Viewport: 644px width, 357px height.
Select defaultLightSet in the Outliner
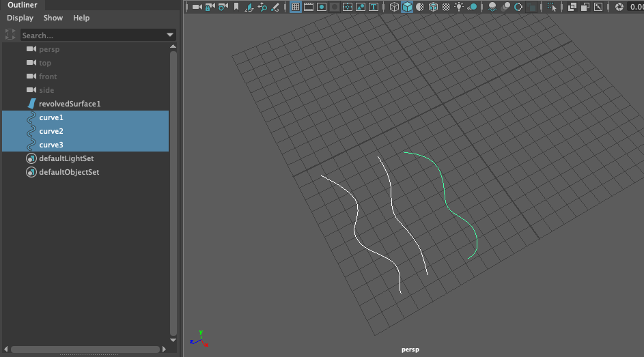tap(66, 158)
